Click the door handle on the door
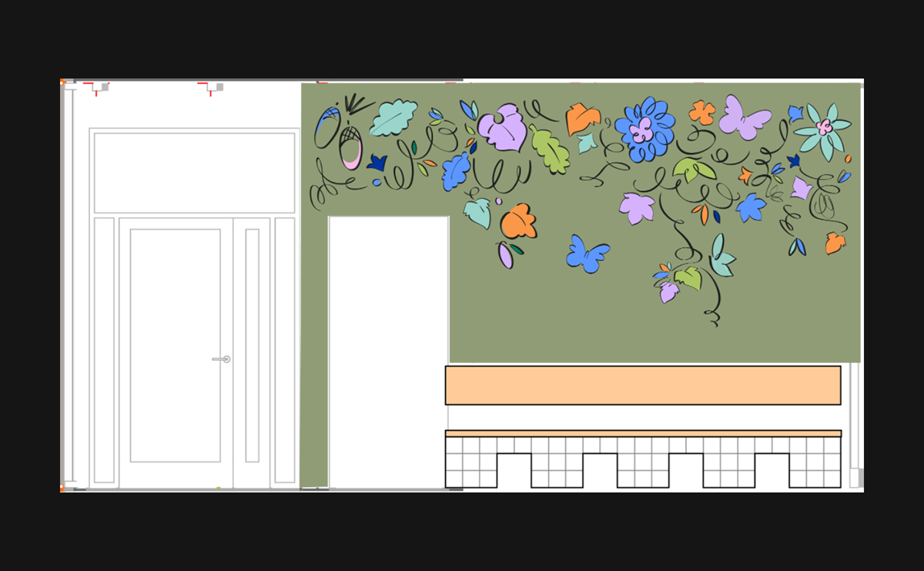 [x=223, y=359]
